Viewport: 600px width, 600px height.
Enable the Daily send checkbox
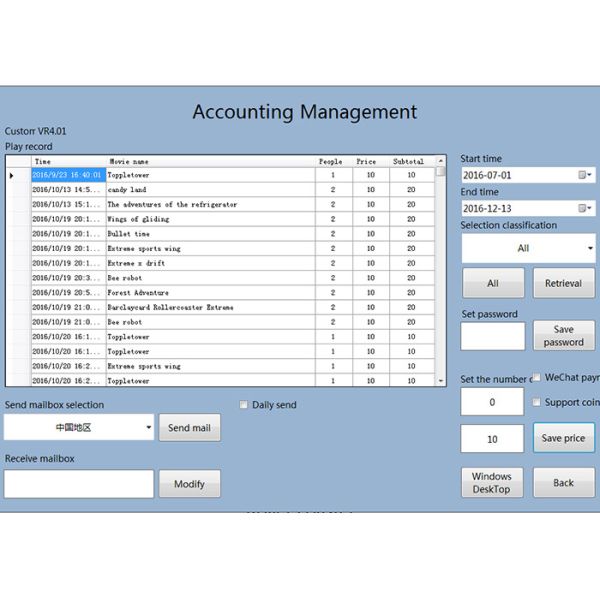244,405
